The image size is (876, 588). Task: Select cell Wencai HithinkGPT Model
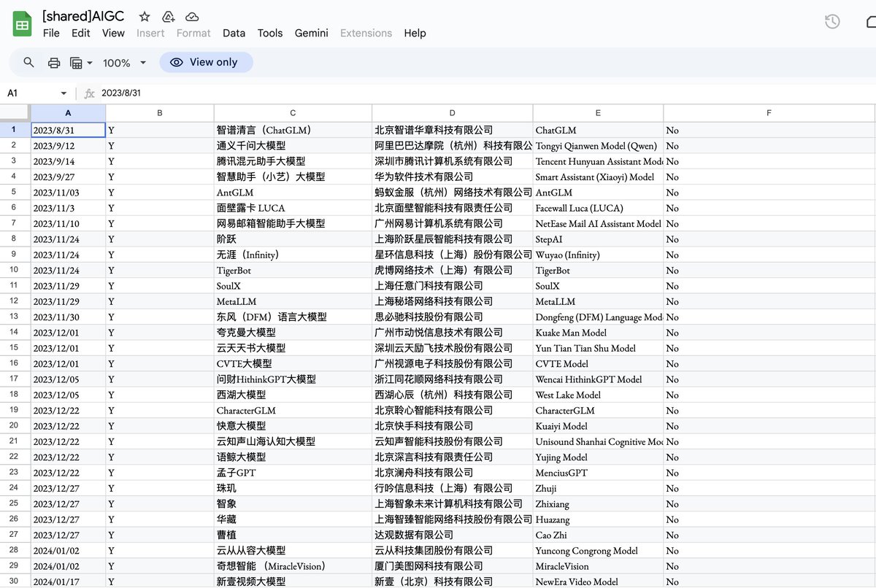tap(598, 379)
